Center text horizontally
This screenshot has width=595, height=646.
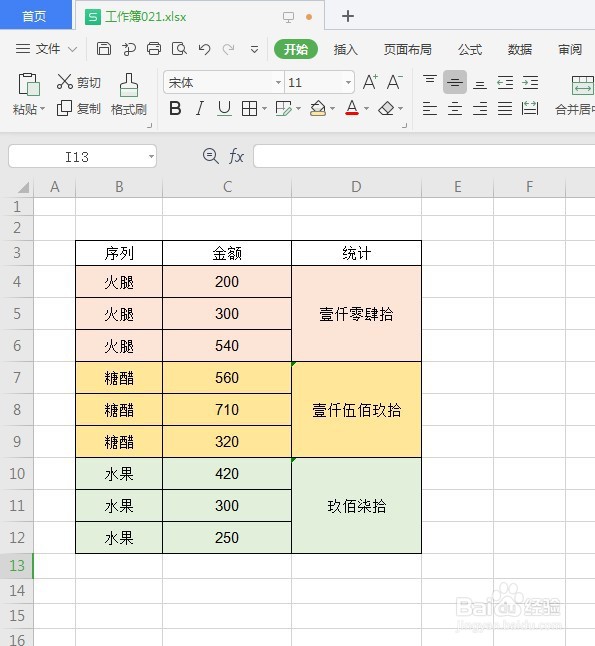click(x=455, y=109)
